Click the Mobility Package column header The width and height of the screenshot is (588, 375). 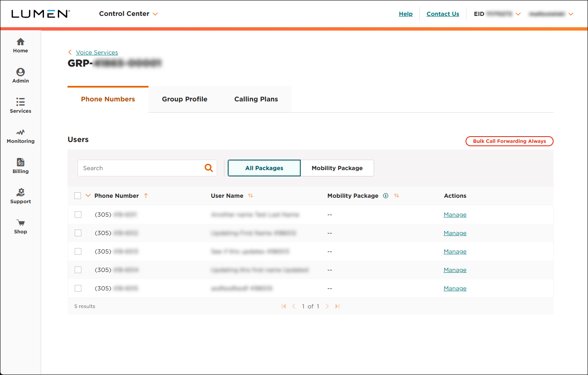[x=353, y=196]
